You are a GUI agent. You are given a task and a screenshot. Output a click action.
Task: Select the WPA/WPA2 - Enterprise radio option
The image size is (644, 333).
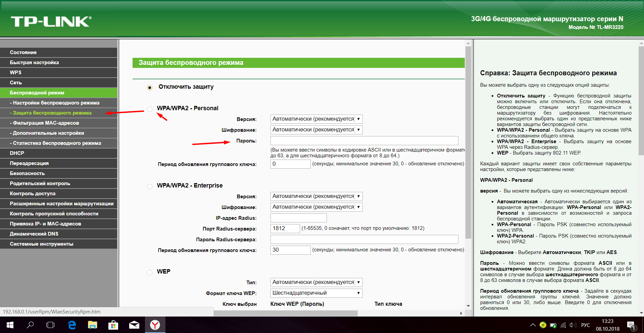coord(150,186)
